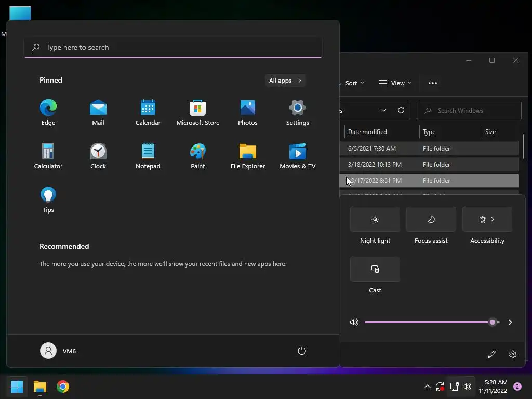Open File Explorer from the taskbar
532x399 pixels.
point(39,387)
